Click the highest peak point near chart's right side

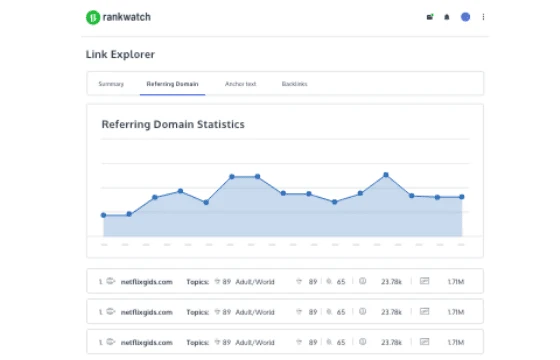(386, 175)
